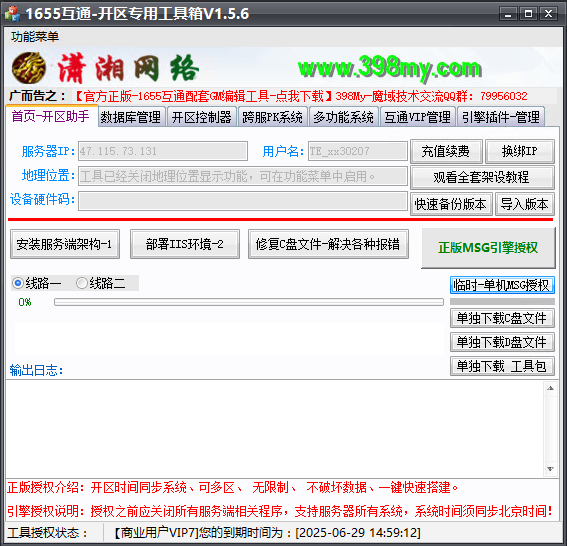The height and width of the screenshot is (546, 567).
Task: Click the 地理位置 text field
Action: 243,176
